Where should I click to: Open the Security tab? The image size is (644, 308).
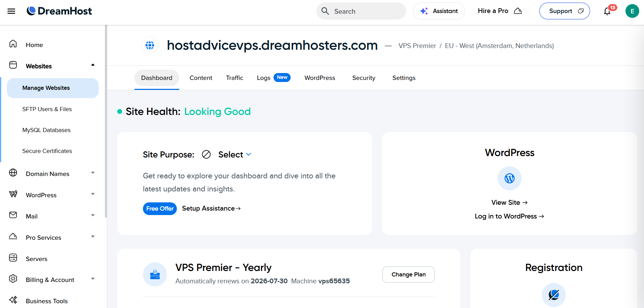[364, 78]
